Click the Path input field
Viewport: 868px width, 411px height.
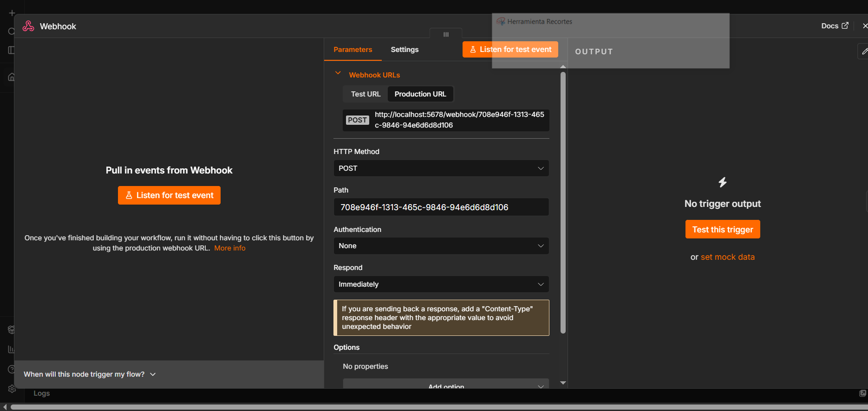[x=441, y=207]
